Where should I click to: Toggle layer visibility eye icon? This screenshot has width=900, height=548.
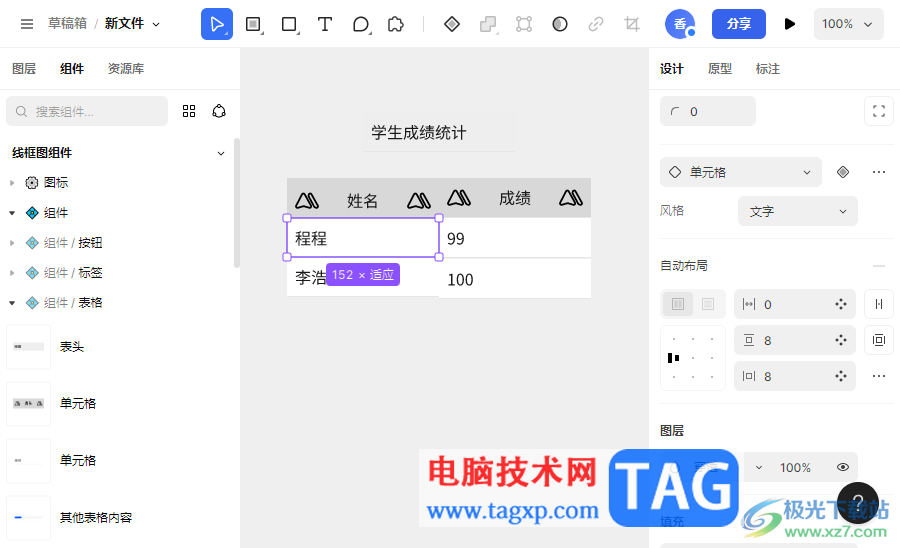tap(843, 468)
